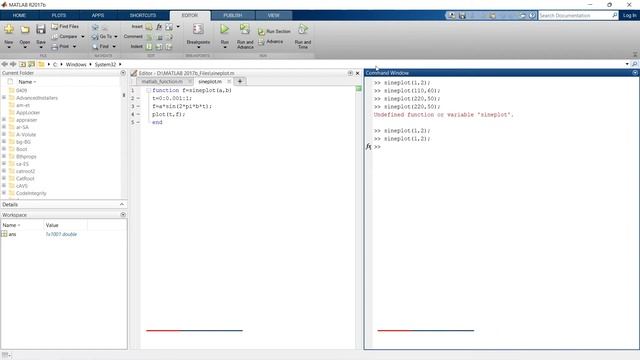Open Command Window actions menu icon
This screenshot has height=360, width=640.
point(635,73)
